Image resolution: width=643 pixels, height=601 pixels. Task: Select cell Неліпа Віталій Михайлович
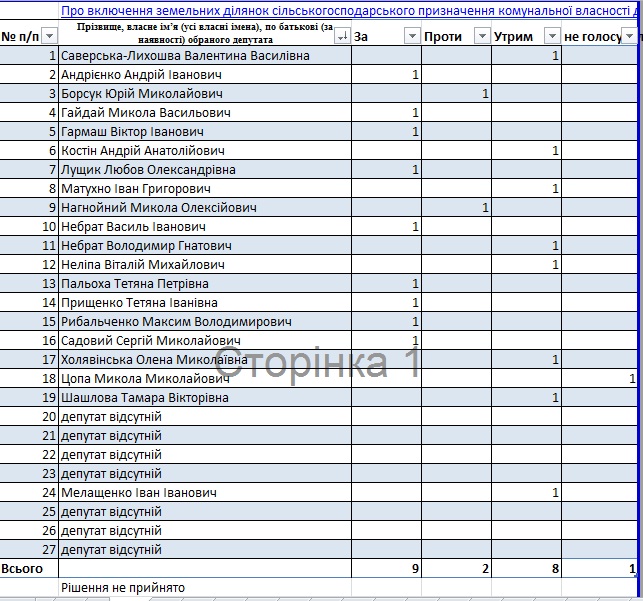205,264
